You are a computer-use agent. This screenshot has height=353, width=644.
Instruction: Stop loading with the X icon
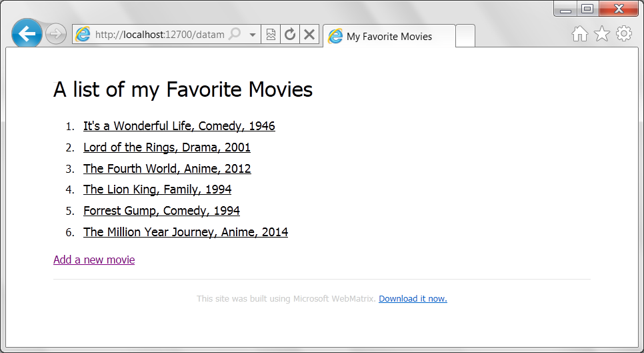pos(309,34)
